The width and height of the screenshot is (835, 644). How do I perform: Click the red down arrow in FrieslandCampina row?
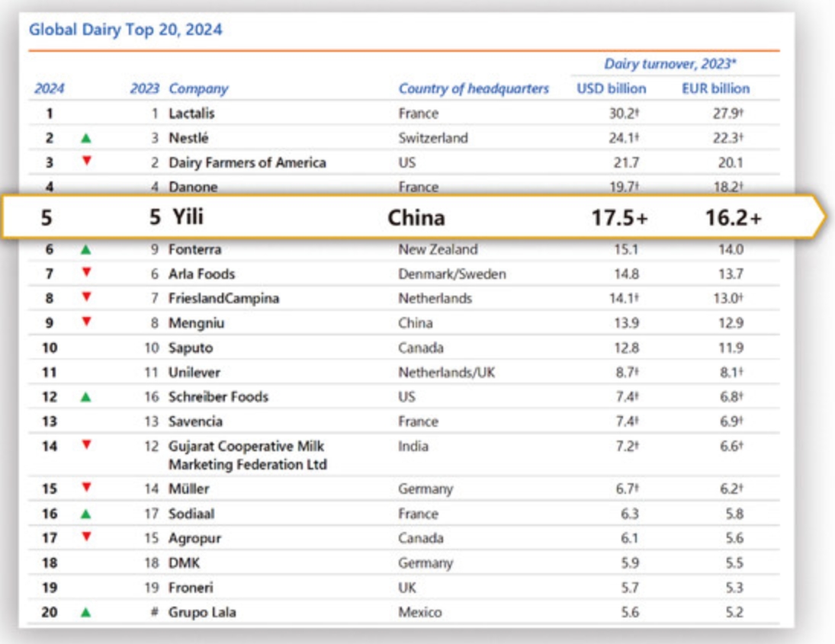point(86,296)
